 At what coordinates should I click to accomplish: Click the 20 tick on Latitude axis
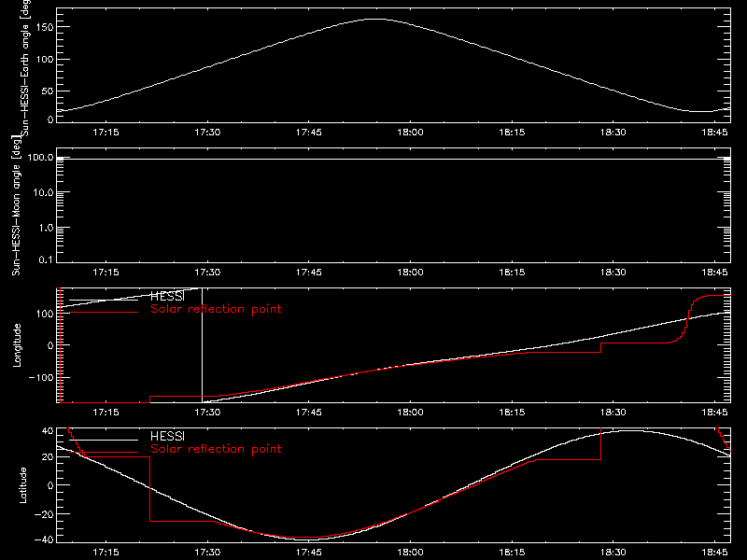coord(48,457)
